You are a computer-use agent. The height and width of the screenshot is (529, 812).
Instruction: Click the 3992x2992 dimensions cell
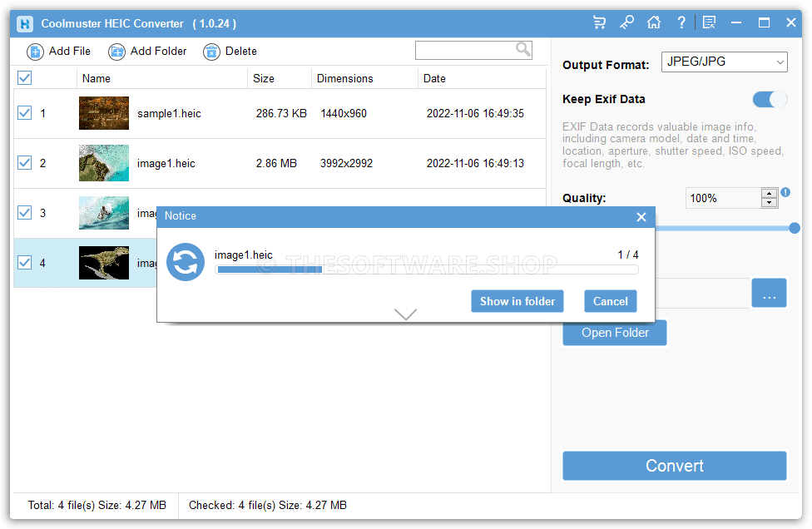pos(346,164)
